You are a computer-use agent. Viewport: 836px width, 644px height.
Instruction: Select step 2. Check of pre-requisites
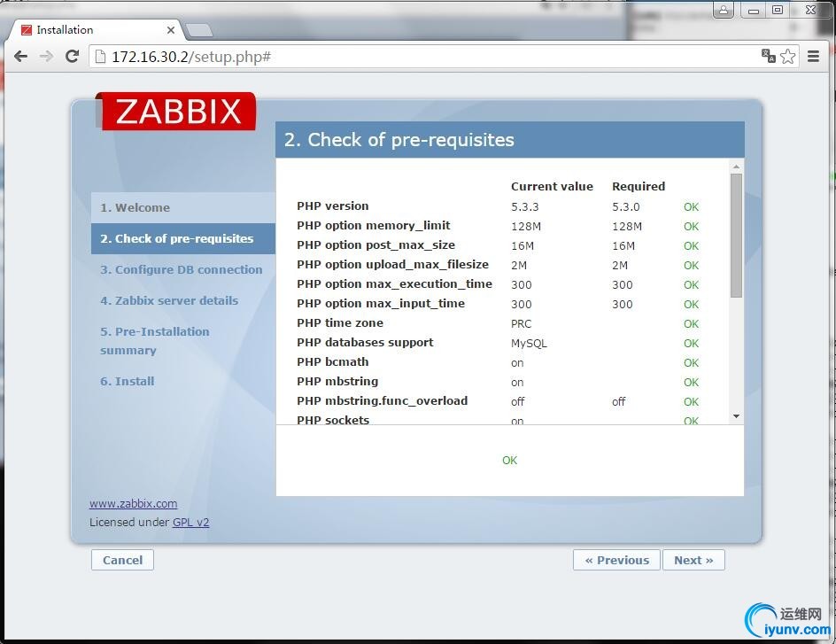pos(183,239)
